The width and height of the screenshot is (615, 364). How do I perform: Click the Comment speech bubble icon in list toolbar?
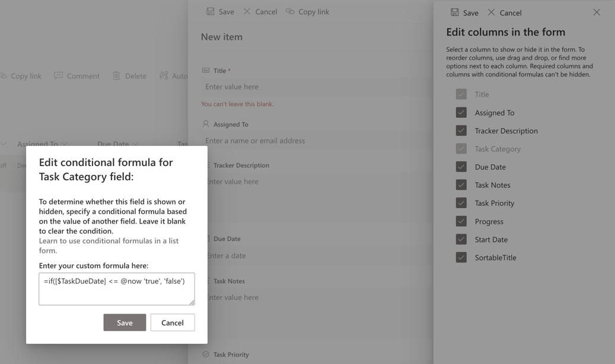click(x=59, y=76)
